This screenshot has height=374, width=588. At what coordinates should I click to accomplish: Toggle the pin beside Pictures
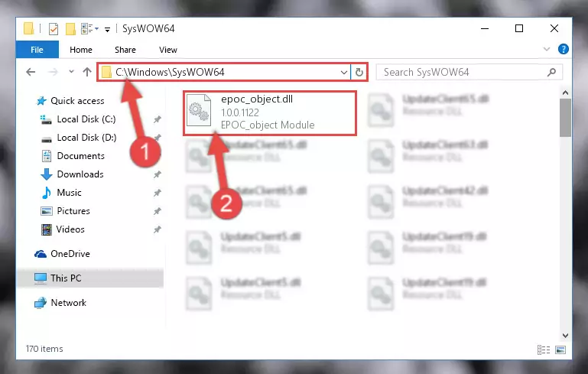(x=157, y=211)
